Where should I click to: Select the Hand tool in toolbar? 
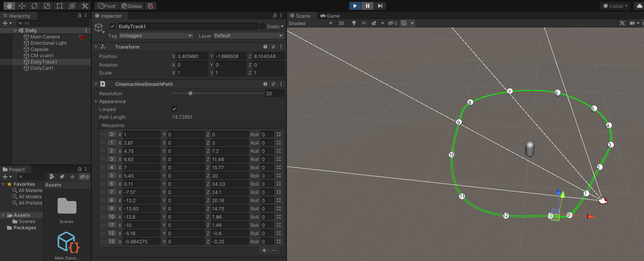pos(9,6)
